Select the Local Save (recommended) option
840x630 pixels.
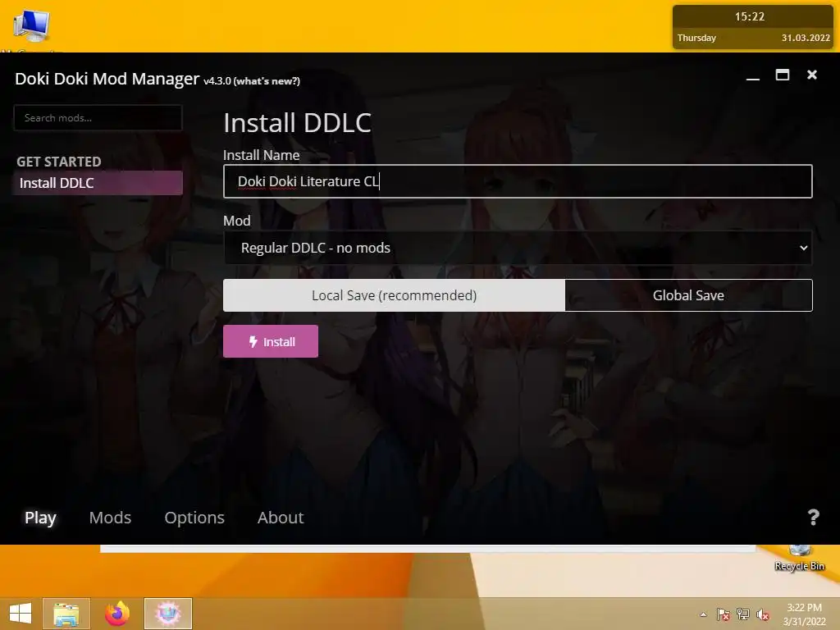point(394,295)
